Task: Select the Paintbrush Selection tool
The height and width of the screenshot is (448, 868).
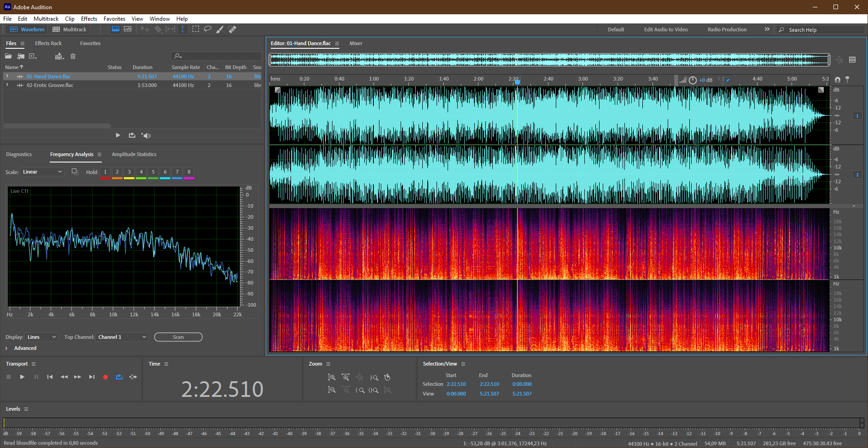Action: [220, 29]
